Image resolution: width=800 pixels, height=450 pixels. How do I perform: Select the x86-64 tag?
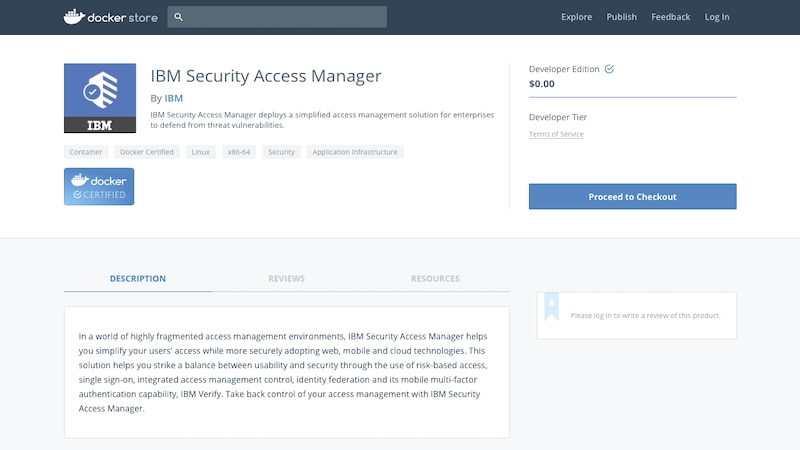(x=239, y=152)
